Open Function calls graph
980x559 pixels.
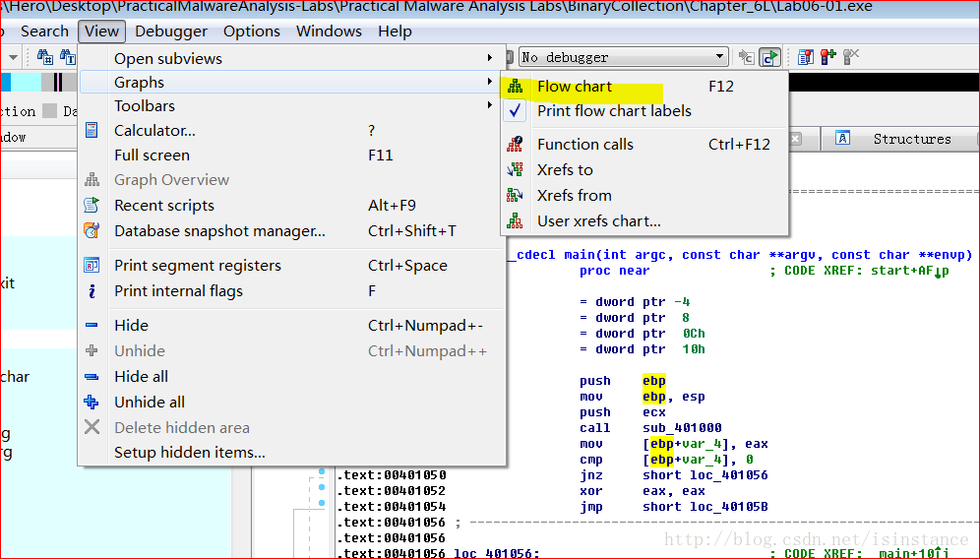coord(643,145)
